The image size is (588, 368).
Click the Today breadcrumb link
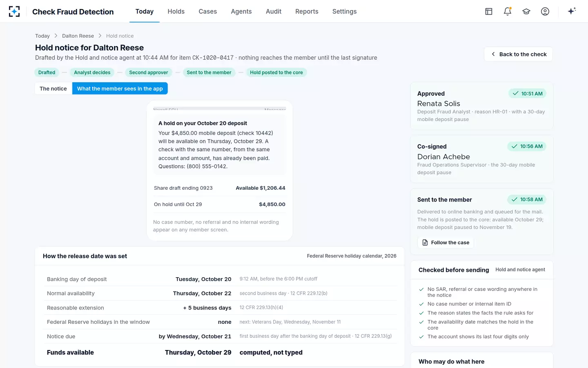pos(42,36)
